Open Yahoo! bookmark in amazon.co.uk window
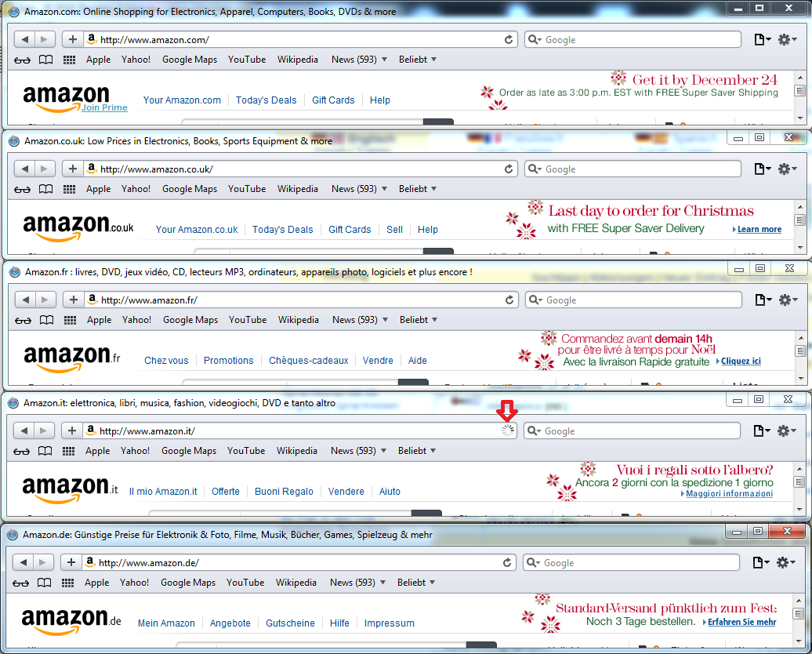 [x=136, y=189]
